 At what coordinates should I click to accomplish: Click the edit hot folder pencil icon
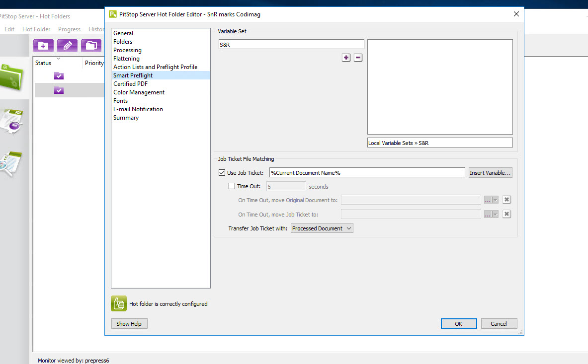point(67,46)
